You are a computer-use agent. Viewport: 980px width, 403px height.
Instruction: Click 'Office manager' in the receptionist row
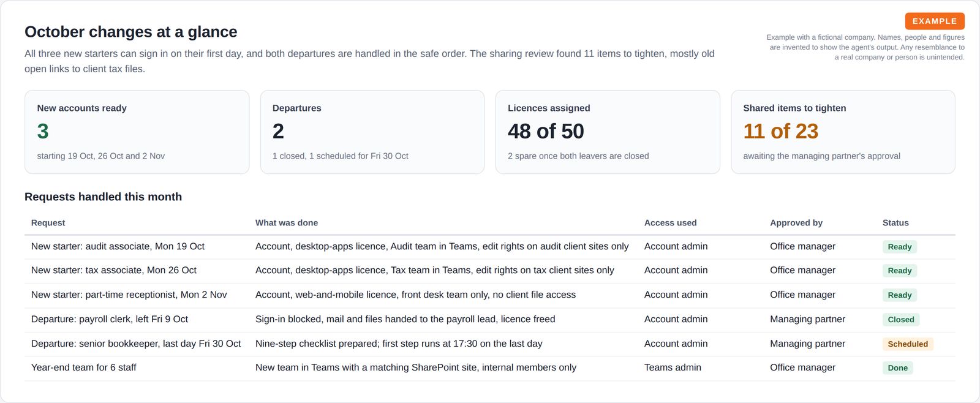click(803, 295)
